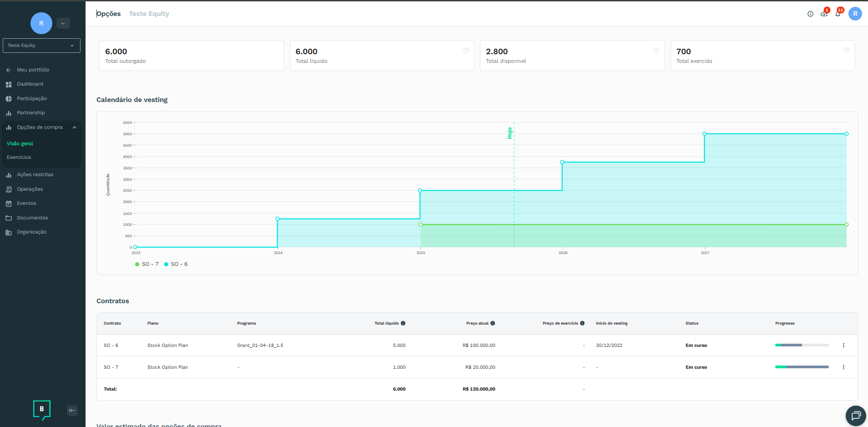Click the help icon on Total disponível card
This screenshot has width=868, height=427.
click(656, 51)
